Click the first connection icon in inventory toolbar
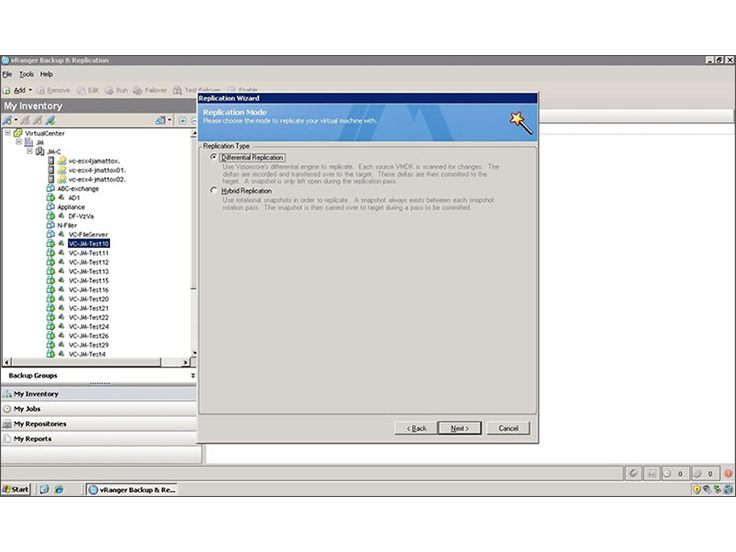 (x=8, y=121)
